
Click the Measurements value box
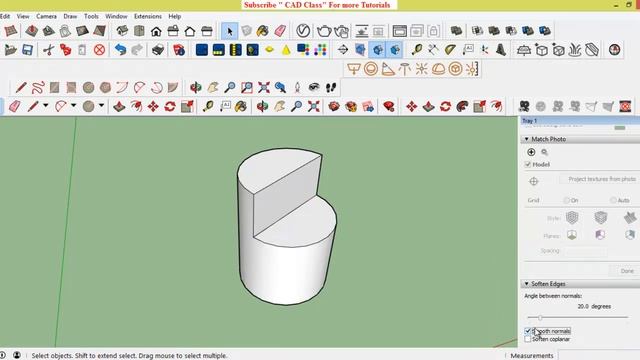[x=599, y=356]
